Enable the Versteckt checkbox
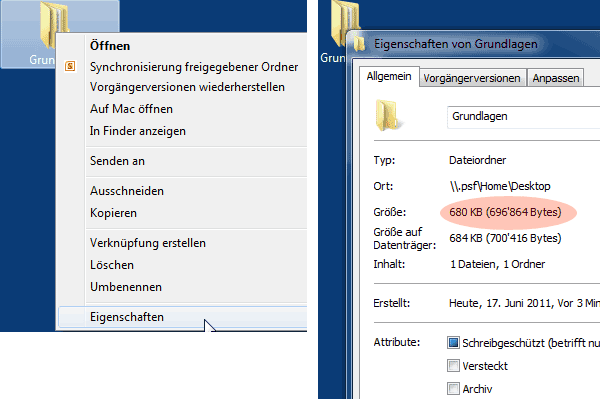The image size is (600, 400). pyautogui.click(x=455, y=366)
